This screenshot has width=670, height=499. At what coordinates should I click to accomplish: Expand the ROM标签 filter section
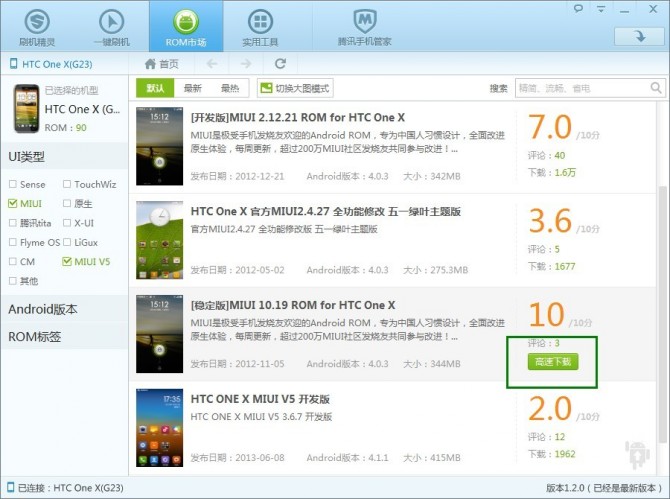point(64,337)
